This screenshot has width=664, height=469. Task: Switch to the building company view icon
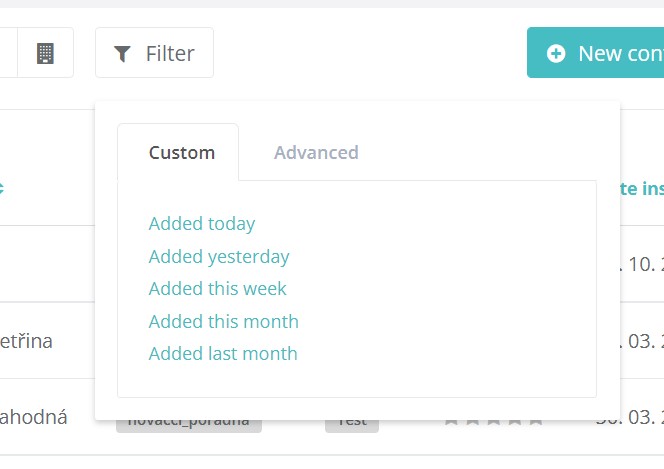tap(45, 53)
